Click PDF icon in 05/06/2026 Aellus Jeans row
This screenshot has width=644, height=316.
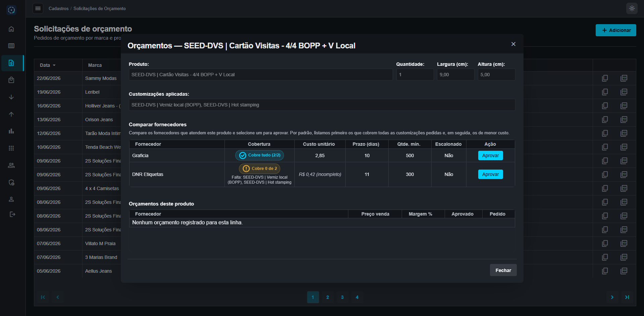[x=624, y=271]
